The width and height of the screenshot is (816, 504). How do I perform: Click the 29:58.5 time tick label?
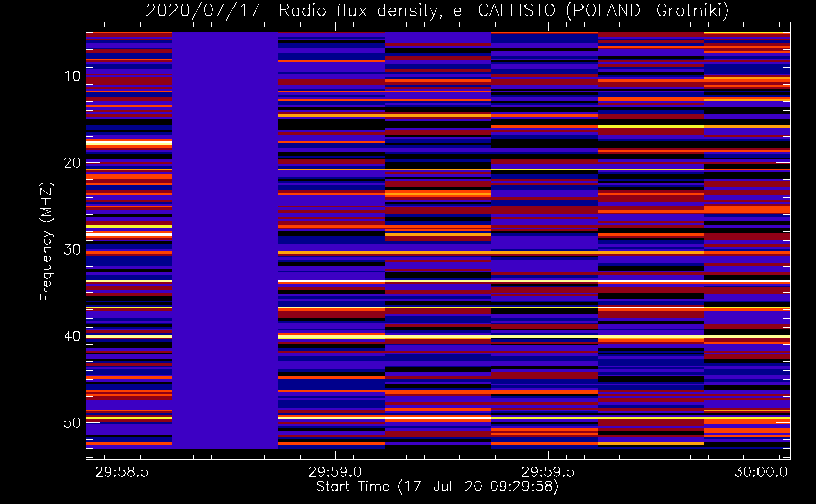click(122, 472)
